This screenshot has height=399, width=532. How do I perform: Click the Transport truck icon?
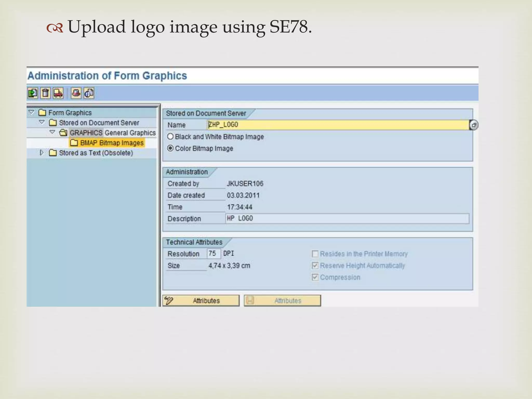tap(58, 93)
